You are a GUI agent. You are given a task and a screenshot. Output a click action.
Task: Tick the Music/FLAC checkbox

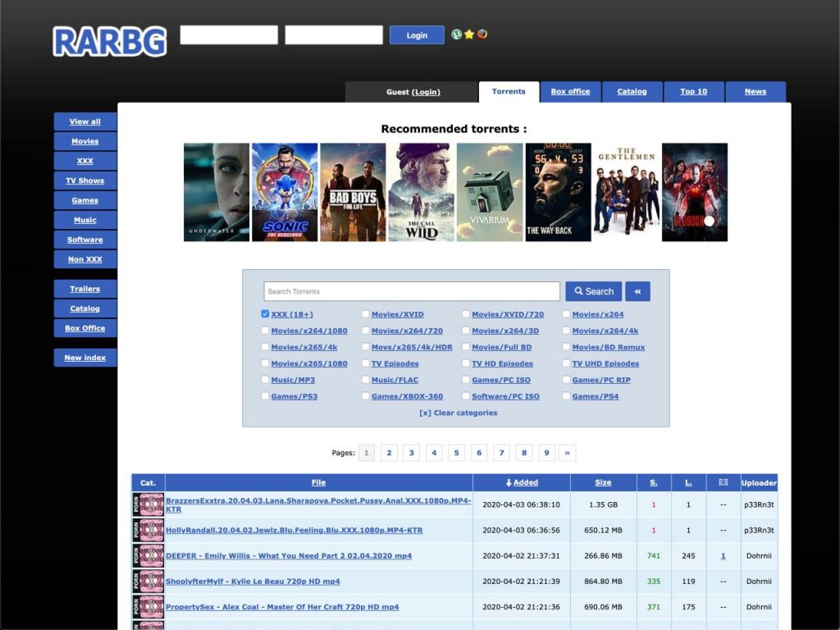(x=365, y=379)
